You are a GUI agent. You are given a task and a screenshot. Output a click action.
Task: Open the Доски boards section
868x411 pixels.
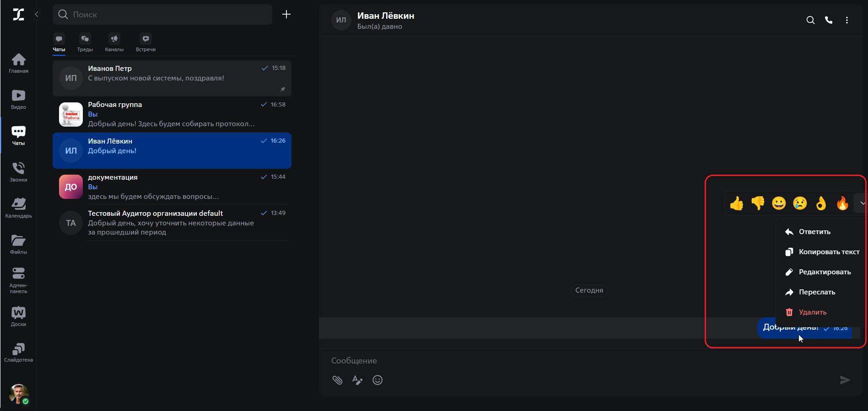(18, 316)
